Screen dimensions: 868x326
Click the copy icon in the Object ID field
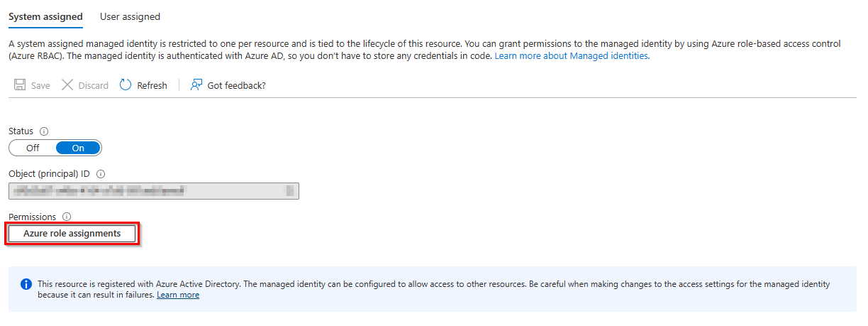click(x=289, y=190)
